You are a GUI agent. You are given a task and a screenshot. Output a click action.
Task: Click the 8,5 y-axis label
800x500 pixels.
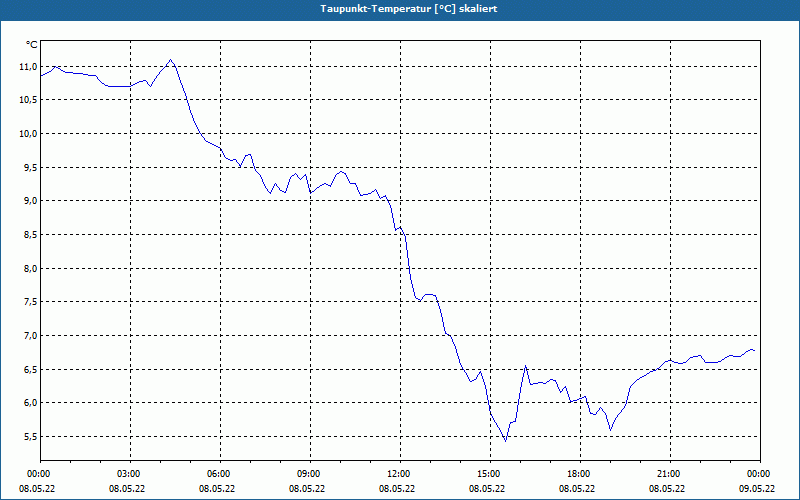pos(30,235)
